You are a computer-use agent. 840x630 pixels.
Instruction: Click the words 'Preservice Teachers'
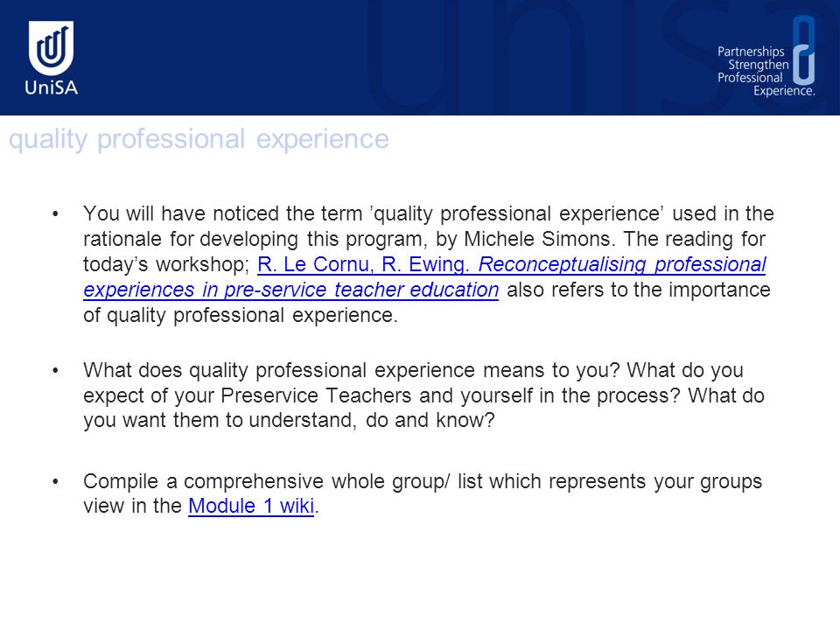(316, 395)
